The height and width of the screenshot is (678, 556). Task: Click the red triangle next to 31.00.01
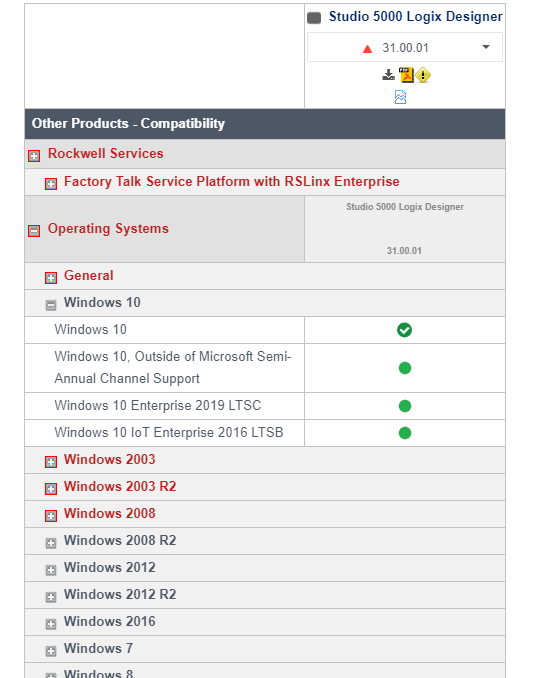(367, 49)
